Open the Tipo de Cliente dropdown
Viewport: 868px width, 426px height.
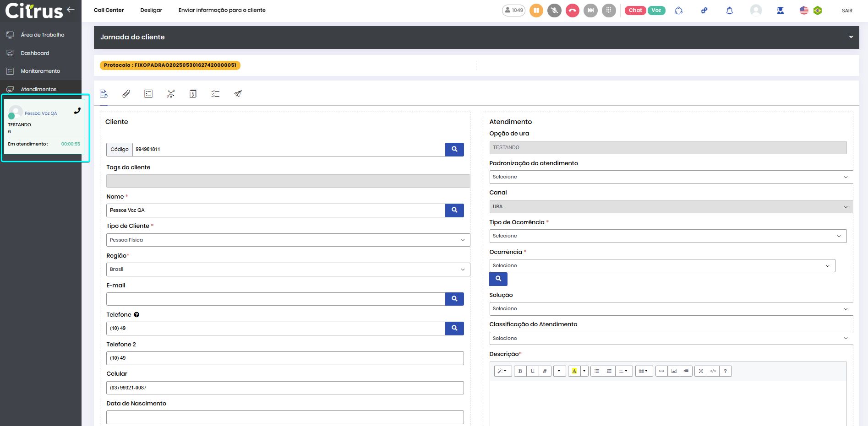coord(288,240)
